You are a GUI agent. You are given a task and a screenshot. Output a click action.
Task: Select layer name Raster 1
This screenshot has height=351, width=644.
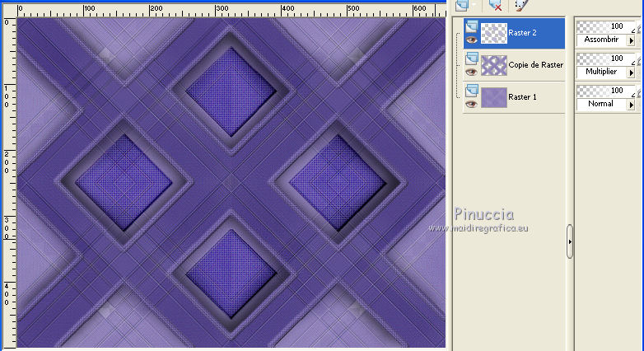tap(522, 97)
